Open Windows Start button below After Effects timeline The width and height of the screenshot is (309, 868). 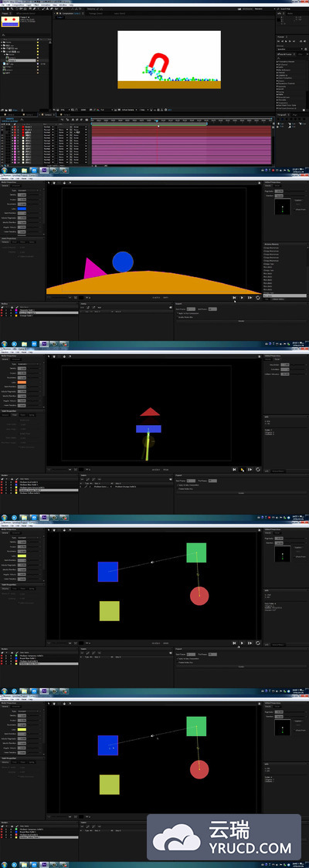coord(5,171)
